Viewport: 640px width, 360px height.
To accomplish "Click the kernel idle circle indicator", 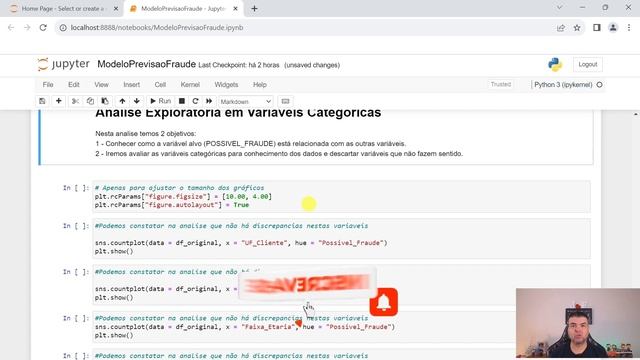I will [600, 85].
